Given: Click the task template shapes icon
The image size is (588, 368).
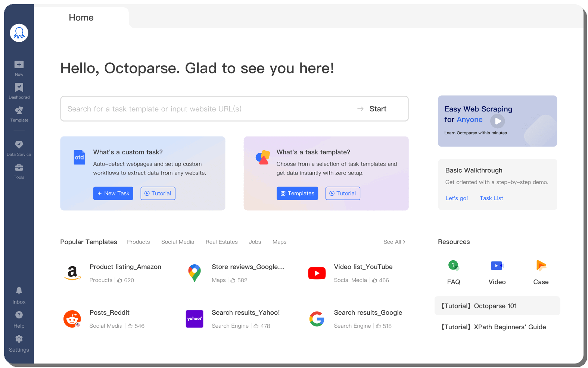Looking at the screenshot, I should coord(263,157).
